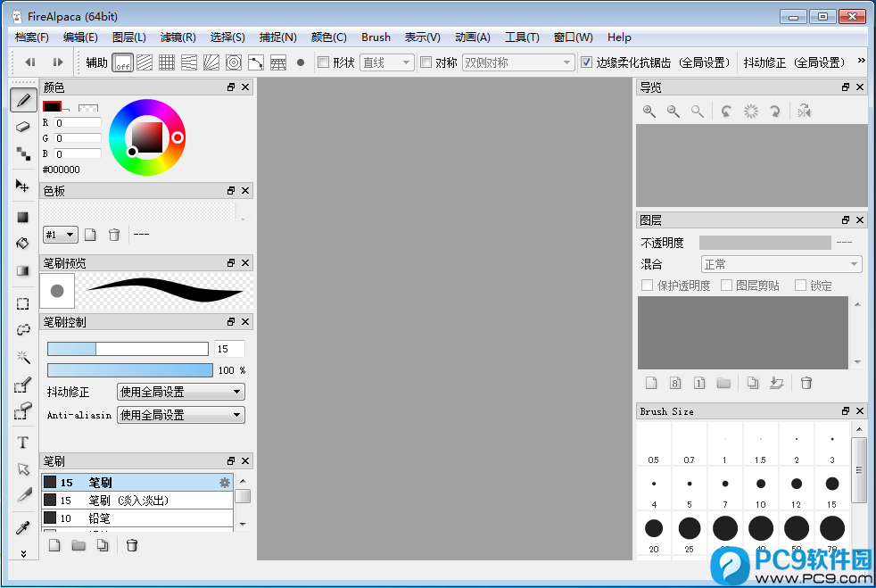Open the 双侧对称 symmetry dropdown
Image resolution: width=876 pixels, height=588 pixels.
(518, 62)
